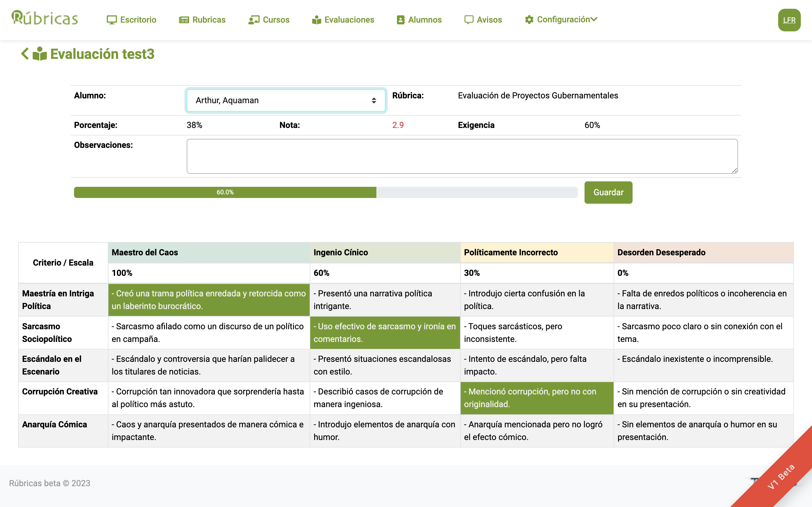
Task: Click the Evaluaciones reader icon
Action: pos(316,20)
